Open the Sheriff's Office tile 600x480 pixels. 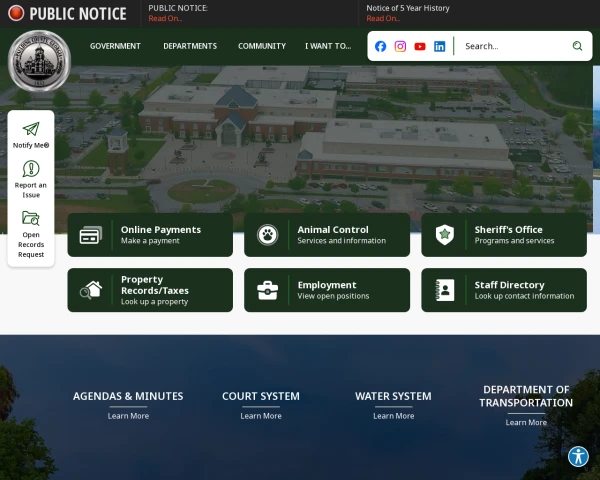[x=504, y=235]
